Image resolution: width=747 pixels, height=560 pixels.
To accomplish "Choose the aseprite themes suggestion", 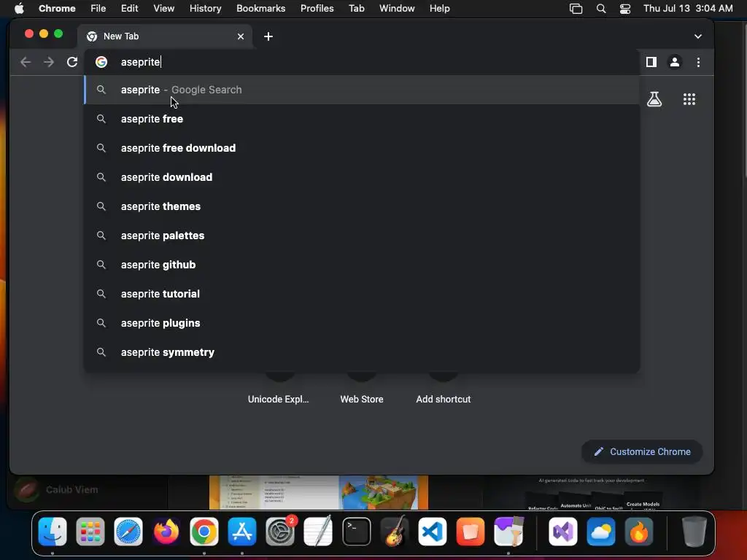I will pyautogui.click(x=362, y=206).
